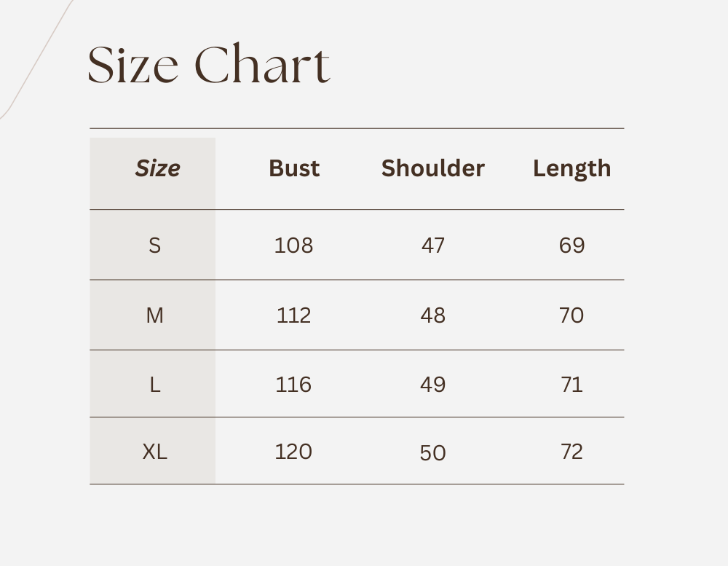
Task: Click shoulder value 50
Action: coord(432,453)
